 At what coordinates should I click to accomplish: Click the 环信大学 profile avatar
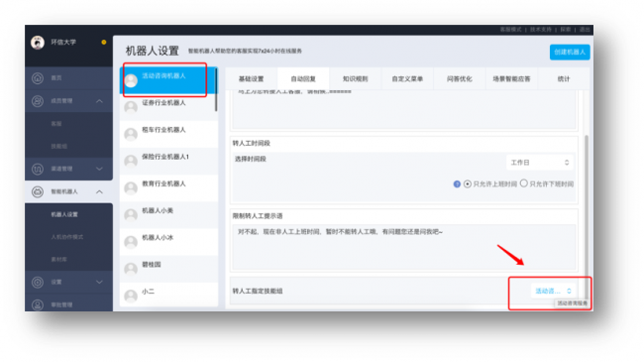tap(38, 43)
